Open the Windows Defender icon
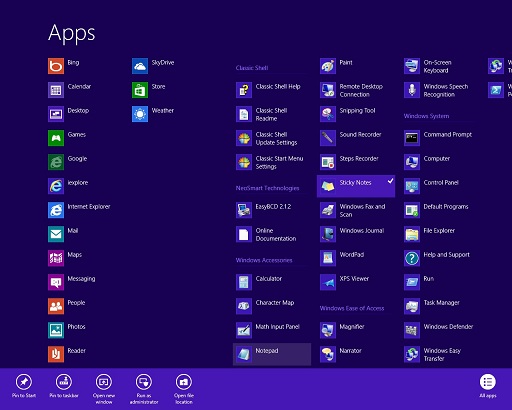The image size is (512, 410). click(x=412, y=330)
